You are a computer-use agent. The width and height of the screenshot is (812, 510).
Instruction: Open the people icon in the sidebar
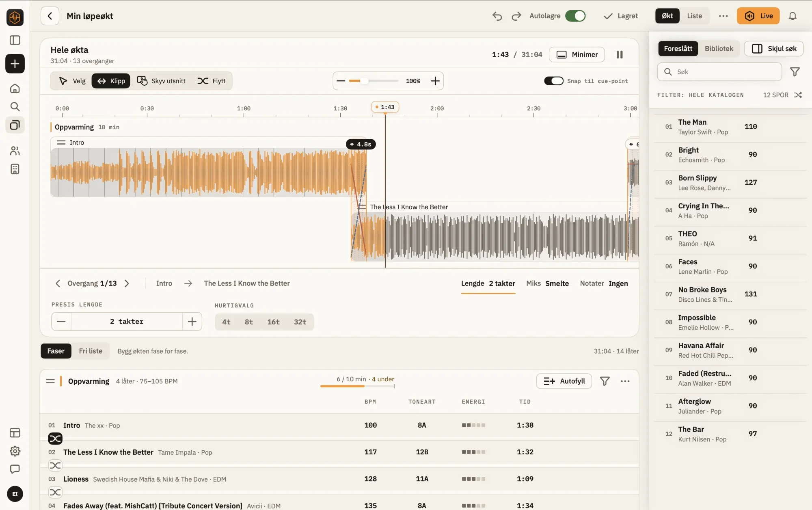pos(15,151)
